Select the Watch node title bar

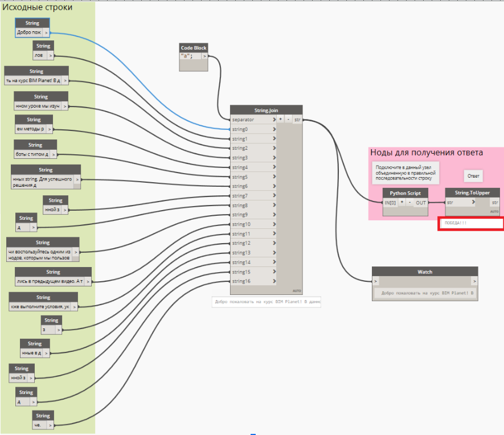424,272
